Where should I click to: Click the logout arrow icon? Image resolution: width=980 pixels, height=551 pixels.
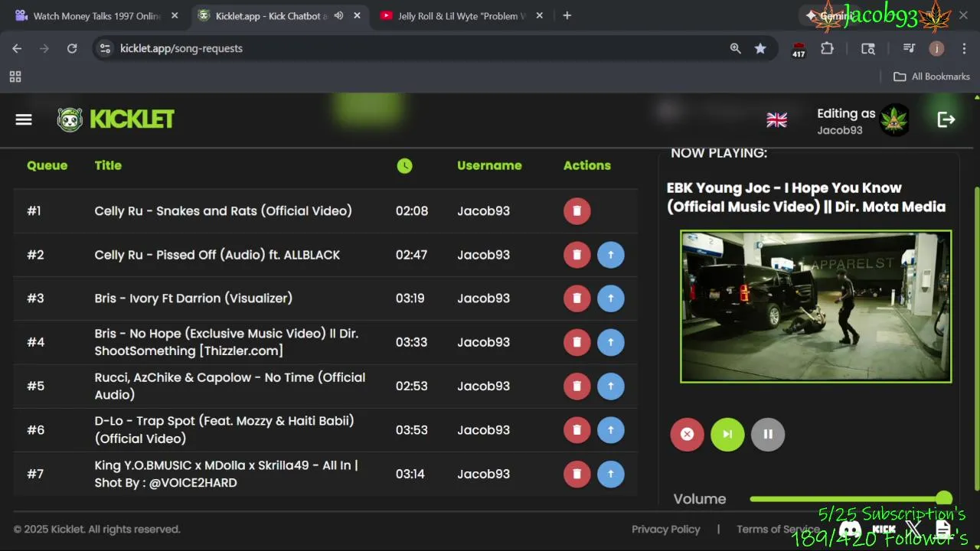tap(946, 119)
